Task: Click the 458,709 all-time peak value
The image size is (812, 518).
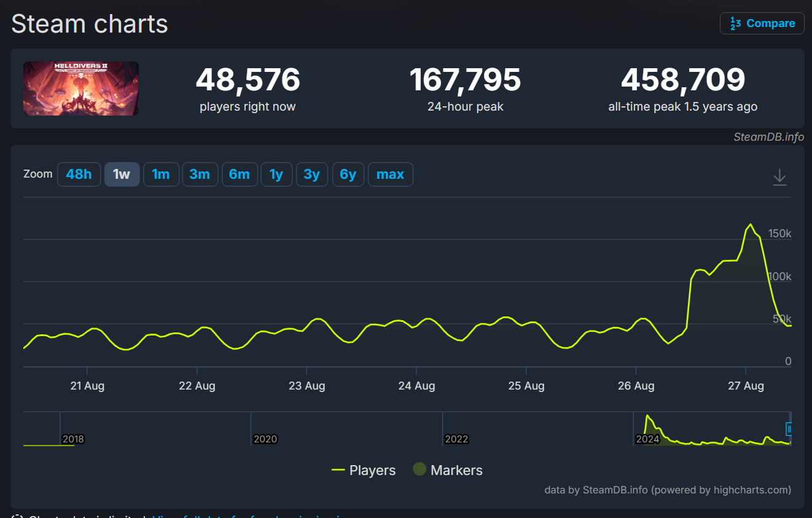Action: pyautogui.click(x=683, y=80)
